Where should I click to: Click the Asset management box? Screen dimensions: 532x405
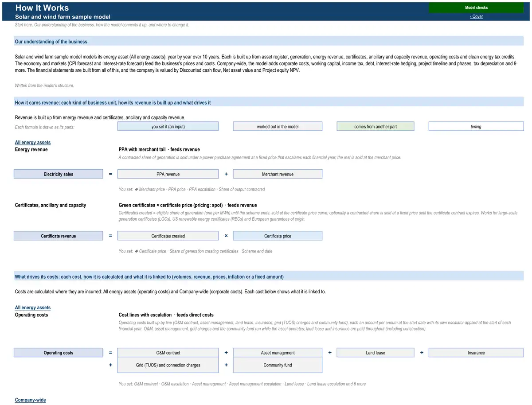[278, 353]
